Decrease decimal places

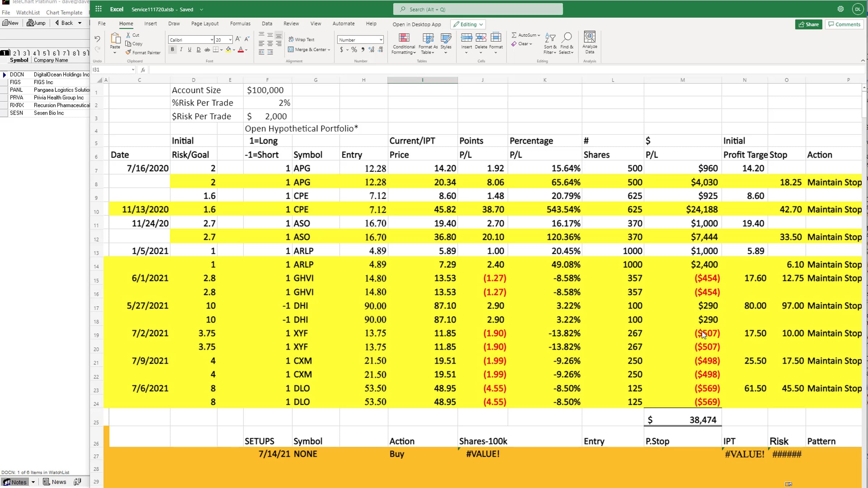(x=380, y=50)
